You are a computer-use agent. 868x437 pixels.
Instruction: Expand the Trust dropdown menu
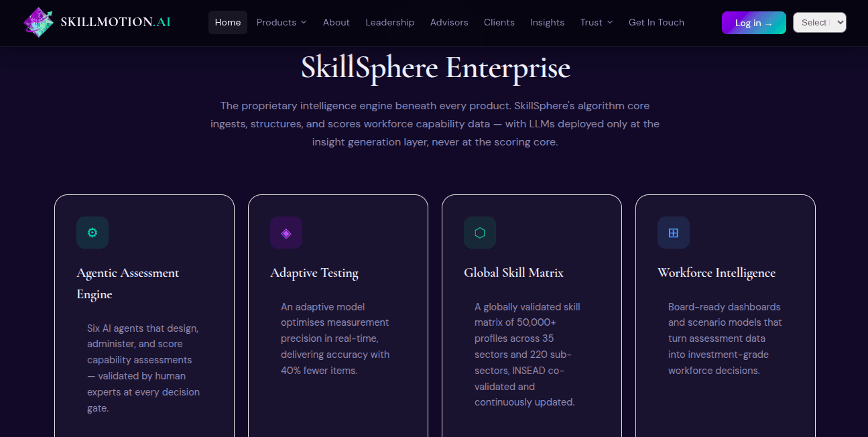597,22
